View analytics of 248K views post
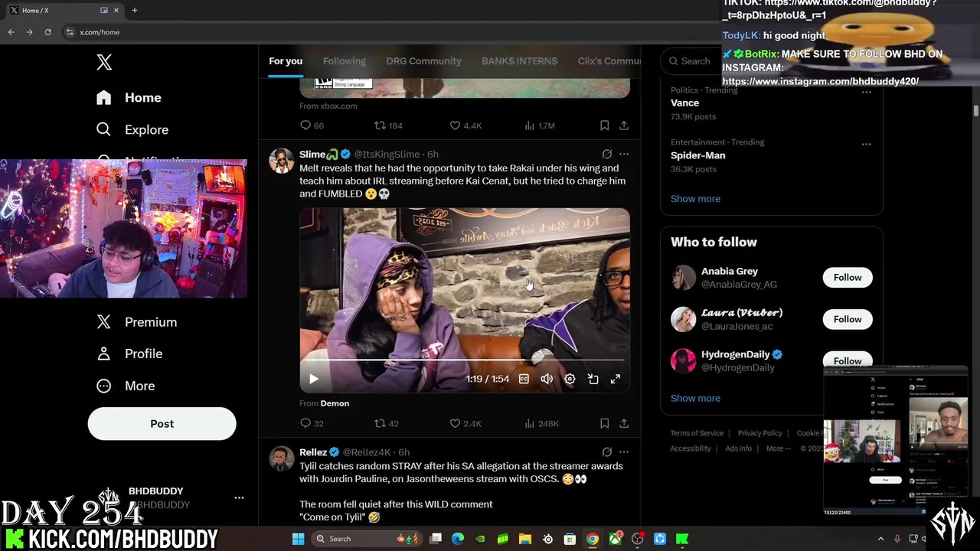The height and width of the screenshot is (551, 980). [541, 423]
